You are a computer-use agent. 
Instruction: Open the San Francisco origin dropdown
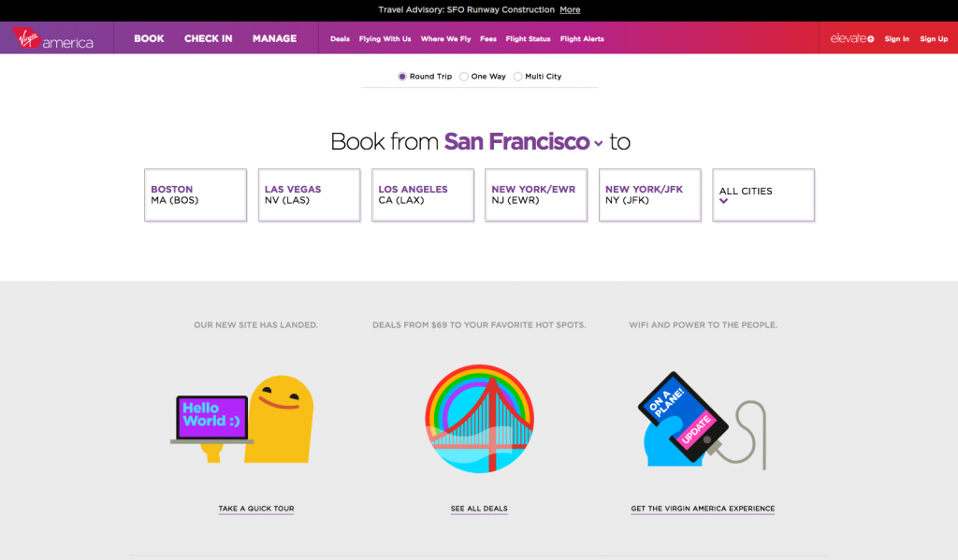(523, 142)
